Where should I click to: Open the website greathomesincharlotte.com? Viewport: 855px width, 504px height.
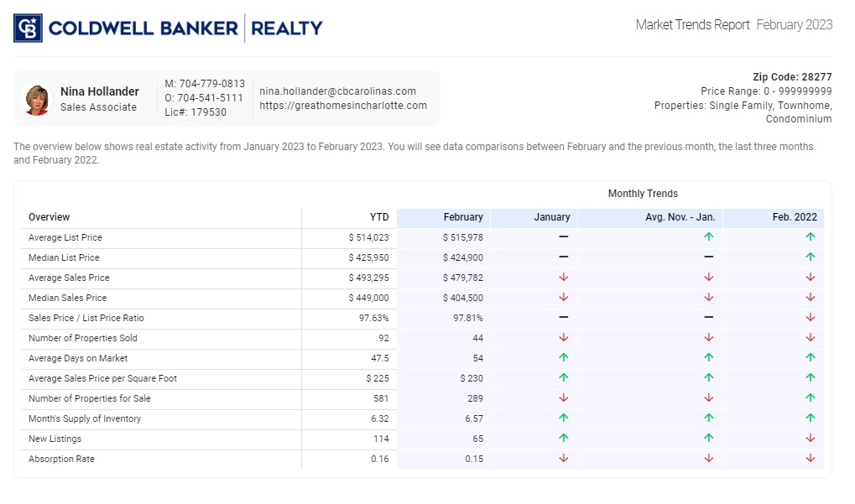click(x=343, y=107)
